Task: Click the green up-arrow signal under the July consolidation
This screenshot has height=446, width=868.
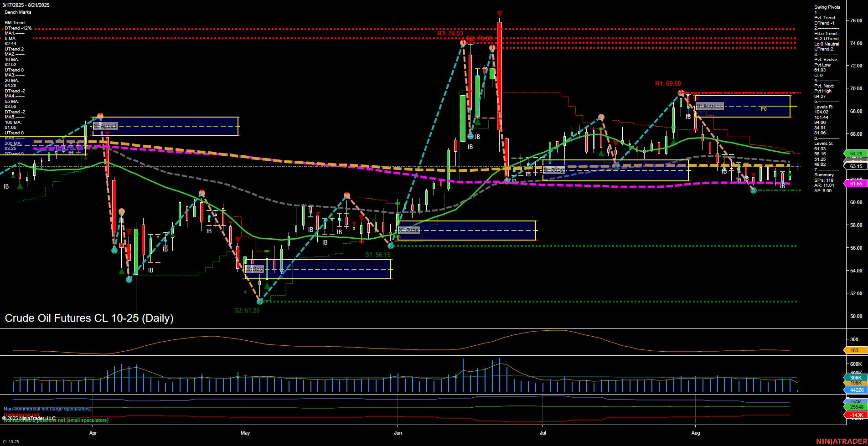Action: [602, 154]
